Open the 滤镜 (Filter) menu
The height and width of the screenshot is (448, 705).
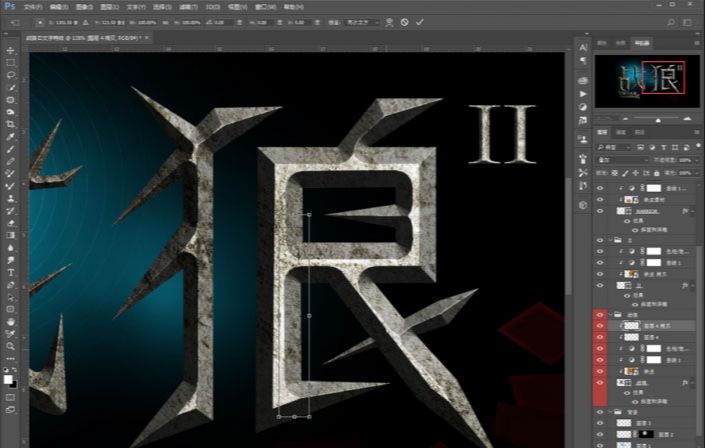click(187, 7)
